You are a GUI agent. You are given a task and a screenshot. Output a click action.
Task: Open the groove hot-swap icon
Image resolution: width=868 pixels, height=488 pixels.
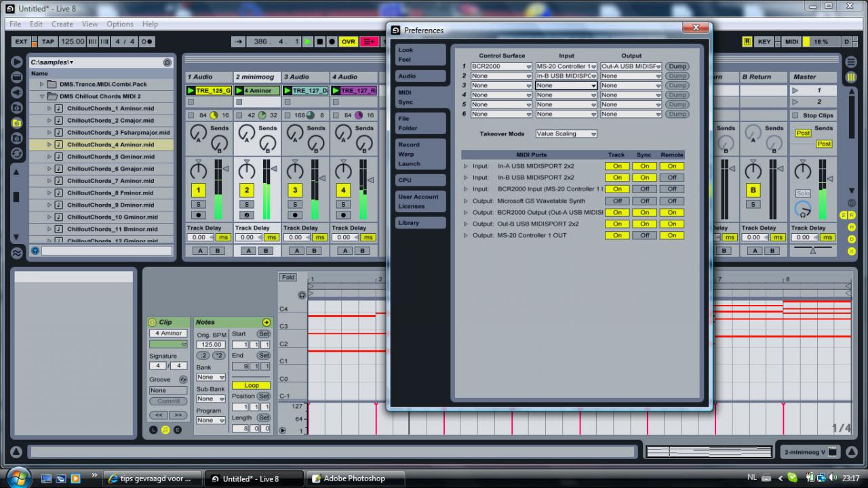click(x=183, y=380)
